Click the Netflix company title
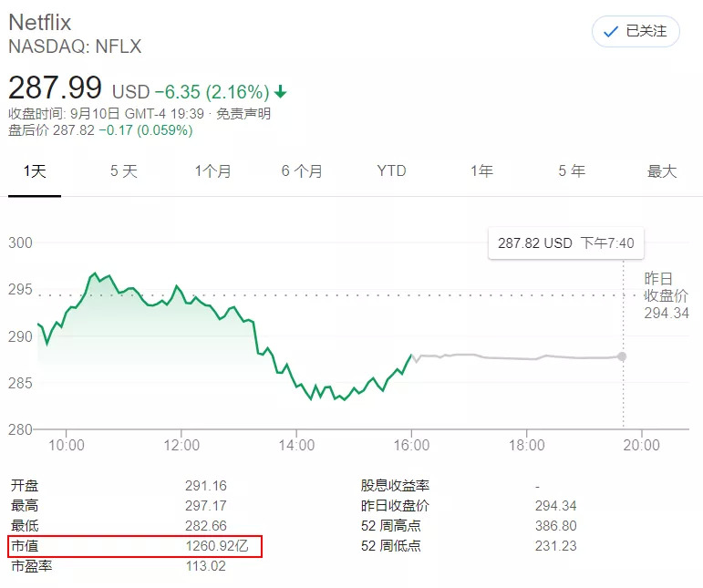 click(x=40, y=22)
